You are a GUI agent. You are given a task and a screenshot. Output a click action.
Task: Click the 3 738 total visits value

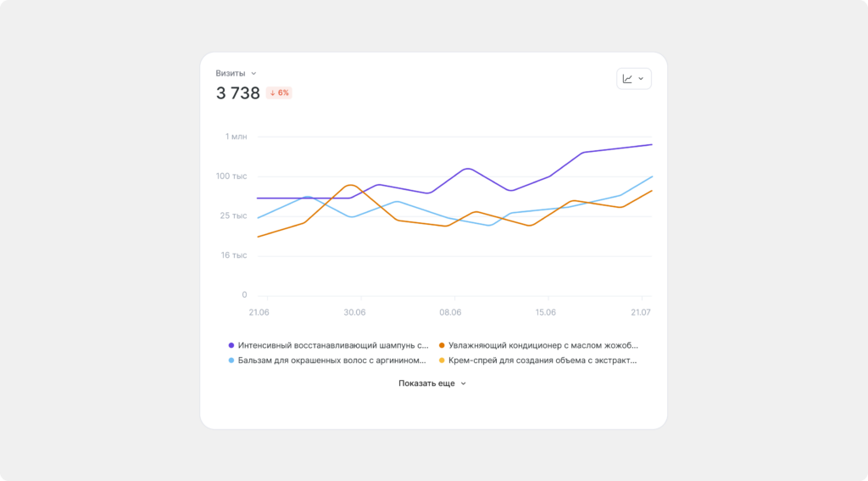[238, 93]
